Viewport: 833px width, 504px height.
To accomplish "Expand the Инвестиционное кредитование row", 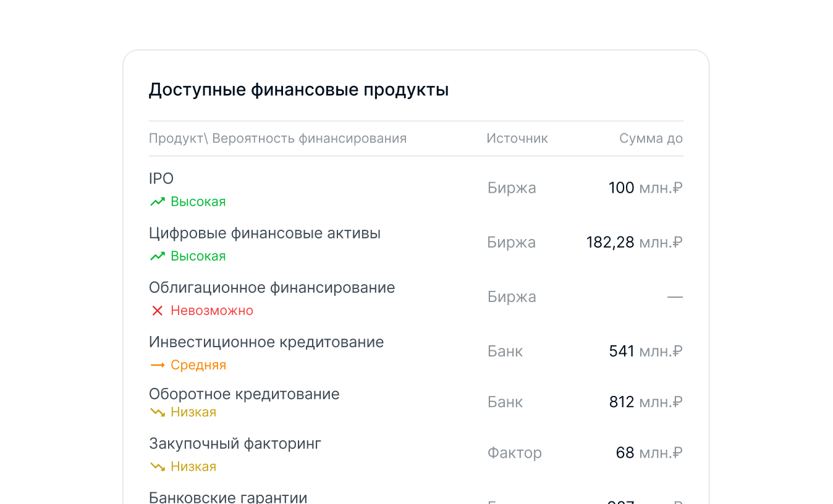I will click(267, 342).
